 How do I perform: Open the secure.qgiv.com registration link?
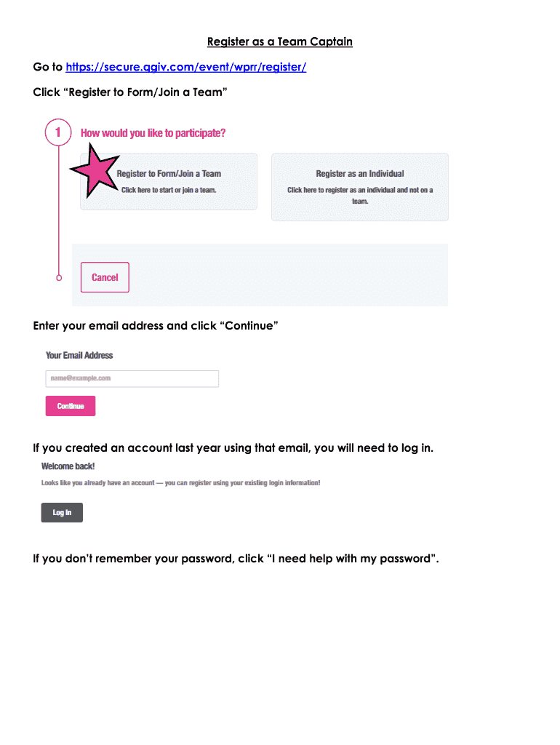click(185, 68)
